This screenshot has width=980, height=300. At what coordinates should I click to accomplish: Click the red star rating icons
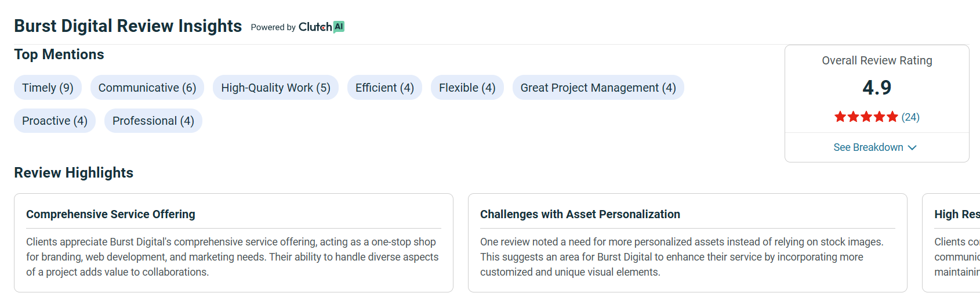[x=866, y=117]
